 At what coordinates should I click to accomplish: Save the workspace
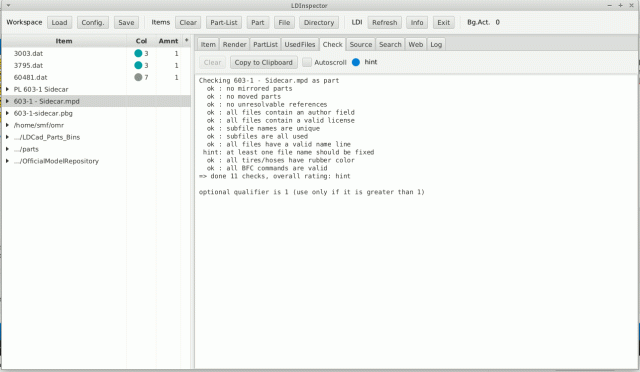coord(126,22)
